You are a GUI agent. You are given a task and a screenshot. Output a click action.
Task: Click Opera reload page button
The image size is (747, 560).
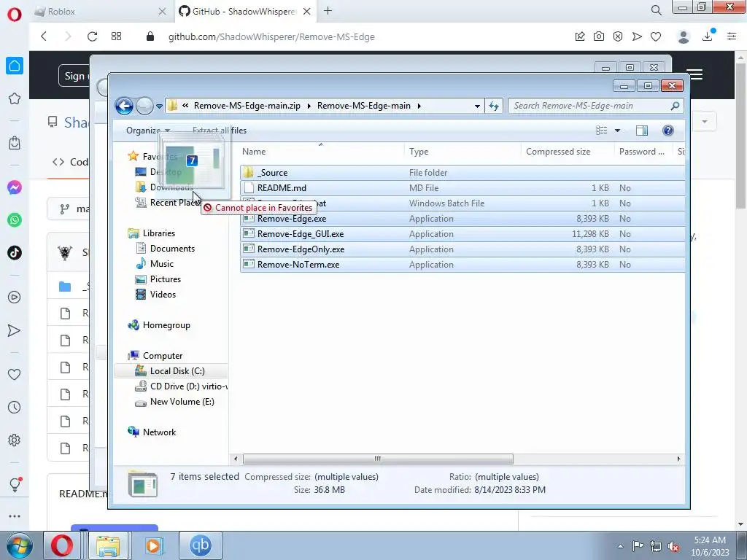pos(92,36)
